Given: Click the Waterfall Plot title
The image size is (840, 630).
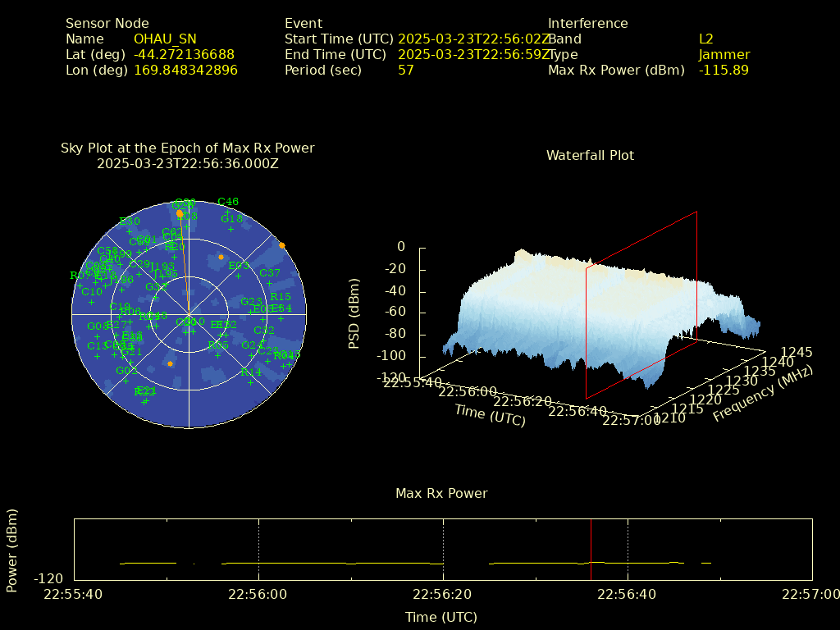Looking at the screenshot, I should tap(590, 155).
